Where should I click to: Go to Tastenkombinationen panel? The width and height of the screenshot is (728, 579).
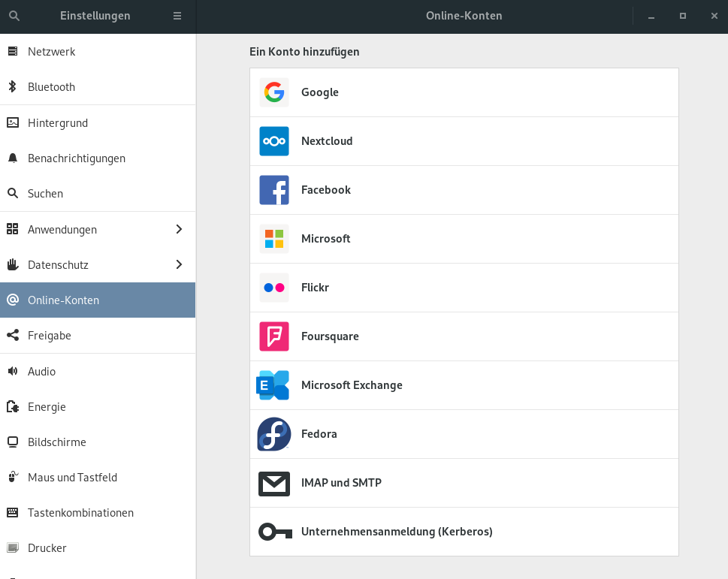coord(98,513)
